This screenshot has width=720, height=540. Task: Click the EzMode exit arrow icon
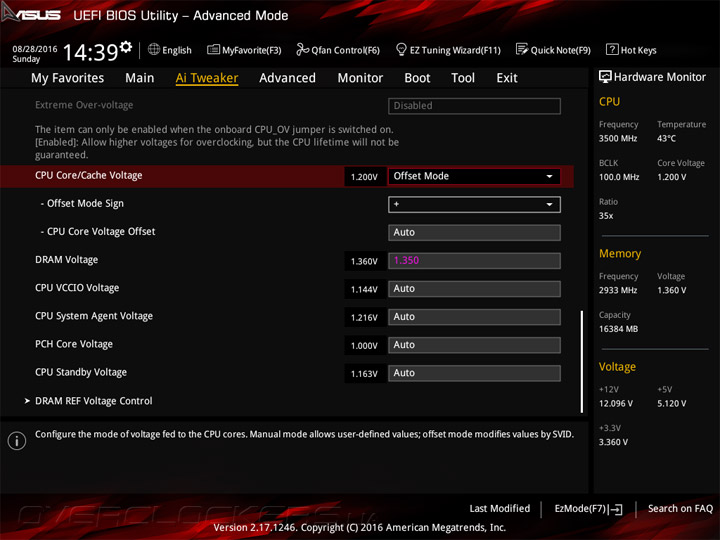pyautogui.click(x=615, y=509)
